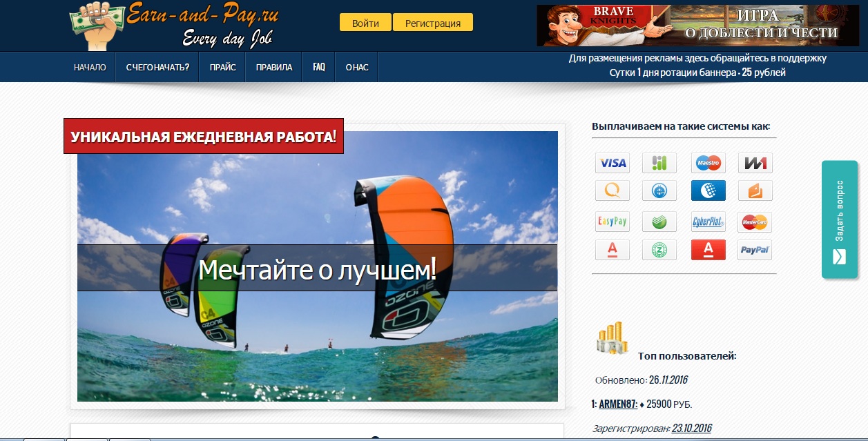The image size is (868, 441).
Task: Click the green bar-chart payment icon
Action: click(x=659, y=163)
